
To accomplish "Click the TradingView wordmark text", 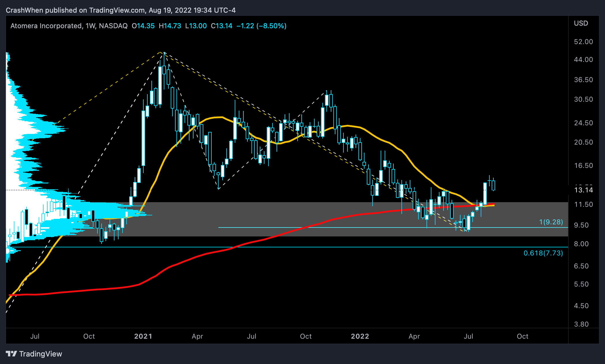I will (x=41, y=354).
